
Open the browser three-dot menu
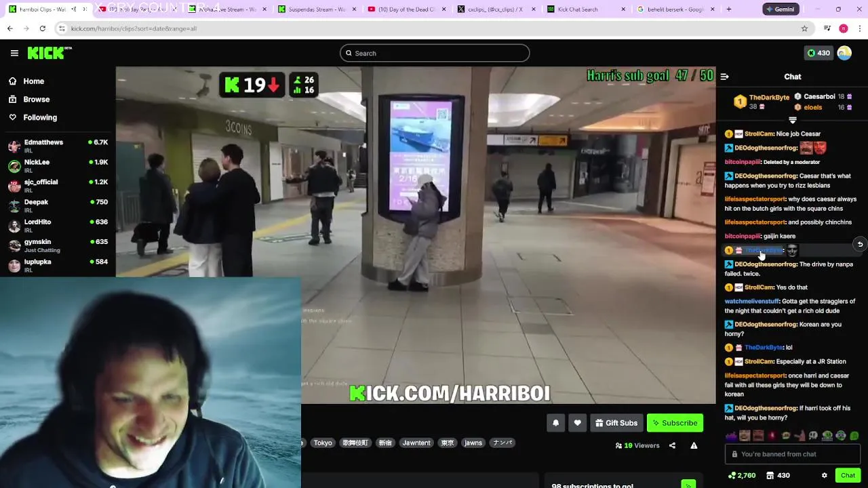pyautogui.click(x=860, y=28)
